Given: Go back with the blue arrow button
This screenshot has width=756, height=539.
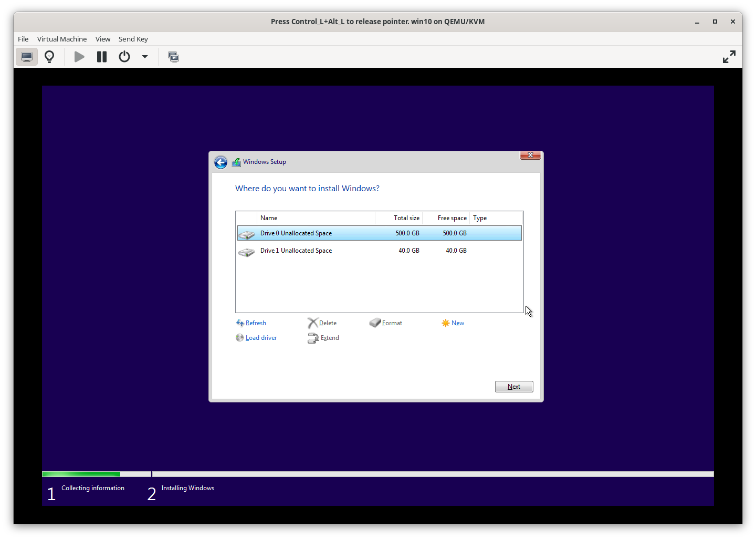Looking at the screenshot, I should (x=221, y=162).
